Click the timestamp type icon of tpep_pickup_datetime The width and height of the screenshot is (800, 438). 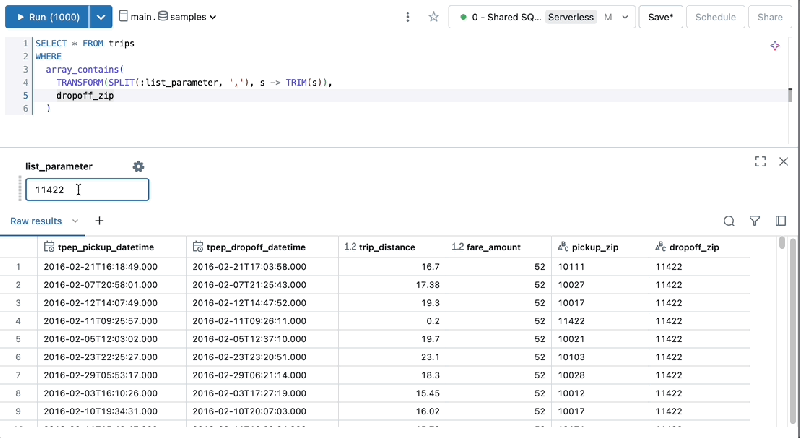pyautogui.click(x=49, y=247)
